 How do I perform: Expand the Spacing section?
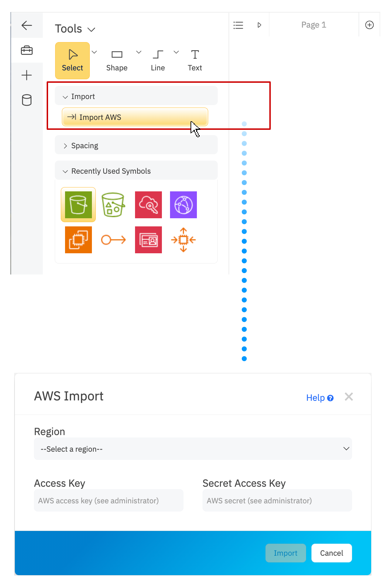pyautogui.click(x=136, y=145)
